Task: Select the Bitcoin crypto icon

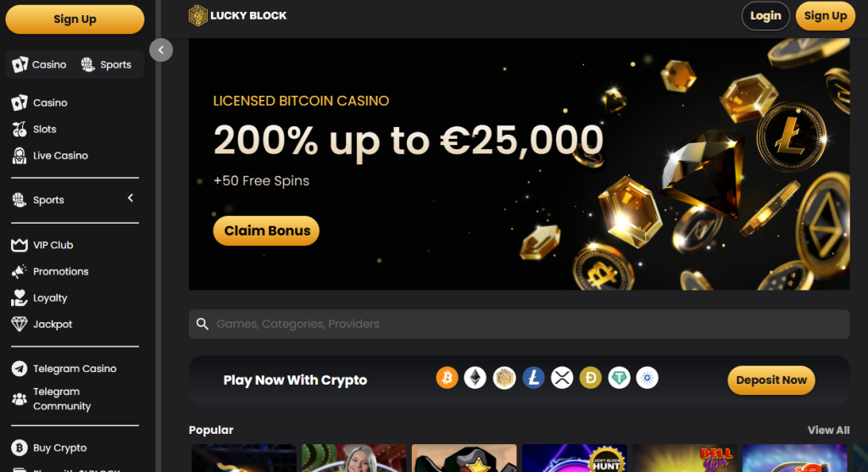Action: [x=447, y=379]
